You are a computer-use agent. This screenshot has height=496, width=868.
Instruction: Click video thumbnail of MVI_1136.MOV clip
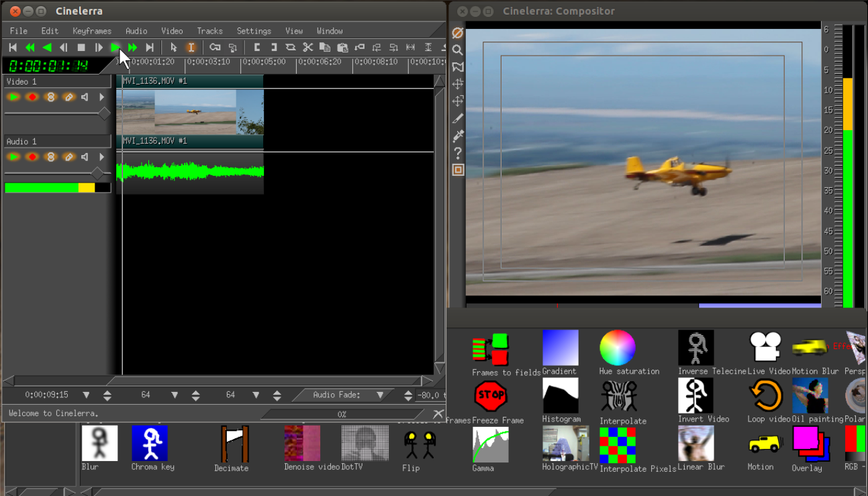click(x=190, y=112)
